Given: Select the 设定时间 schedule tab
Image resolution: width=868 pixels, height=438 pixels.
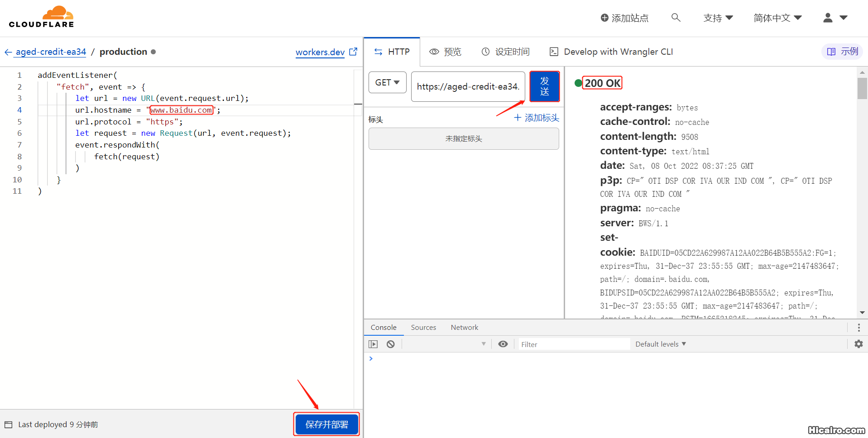Looking at the screenshot, I should click(505, 52).
